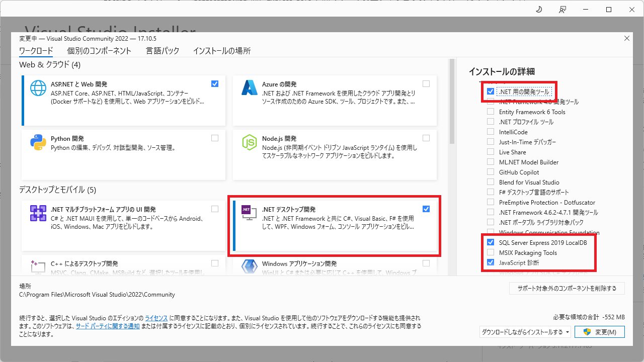
Task: Open feedback via the person icon
Action: point(562,9)
